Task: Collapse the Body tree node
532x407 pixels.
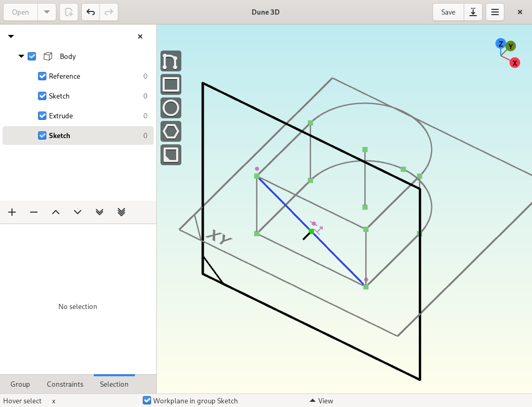Action: click(x=21, y=56)
